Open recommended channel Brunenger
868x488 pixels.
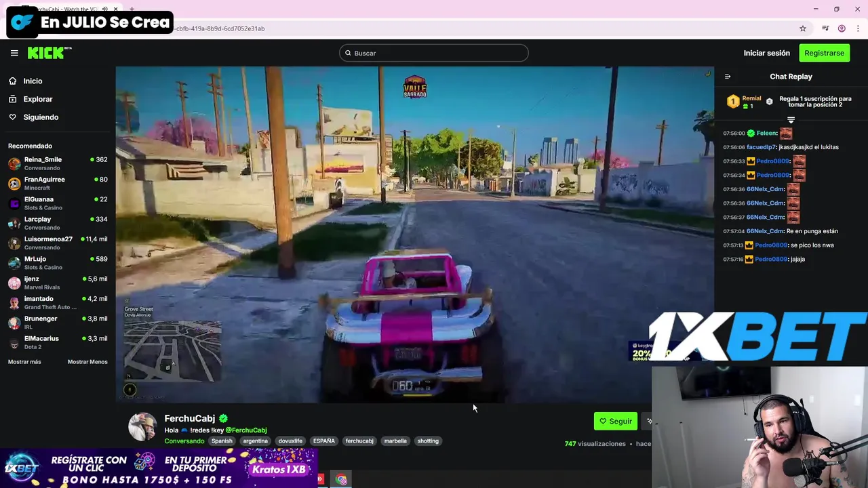58,322
